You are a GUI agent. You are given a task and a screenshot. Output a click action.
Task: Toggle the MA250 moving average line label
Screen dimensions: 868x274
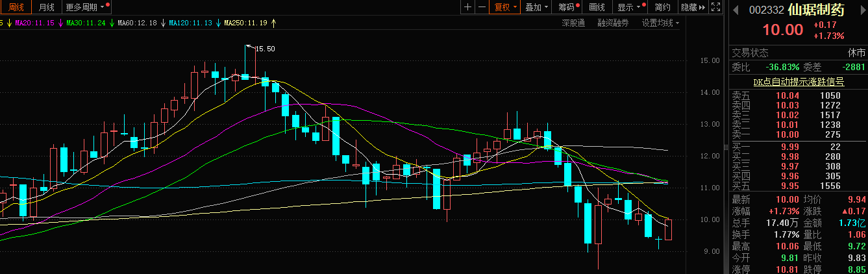[245, 23]
